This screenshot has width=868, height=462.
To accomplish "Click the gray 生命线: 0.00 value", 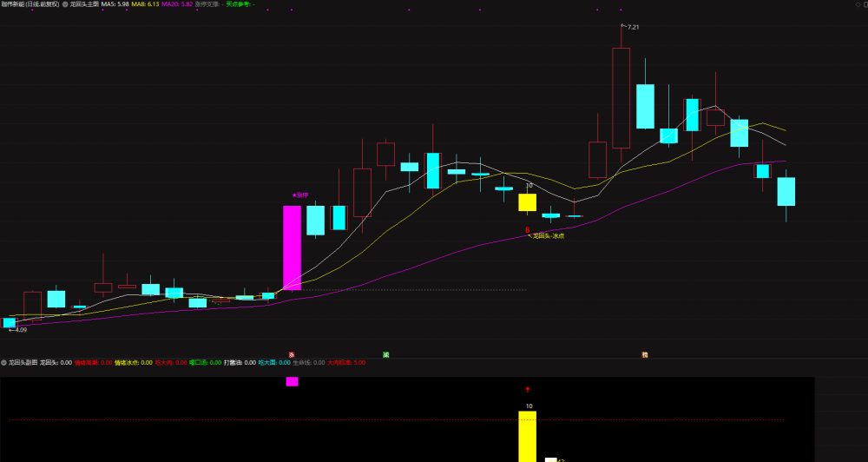I will point(309,362).
